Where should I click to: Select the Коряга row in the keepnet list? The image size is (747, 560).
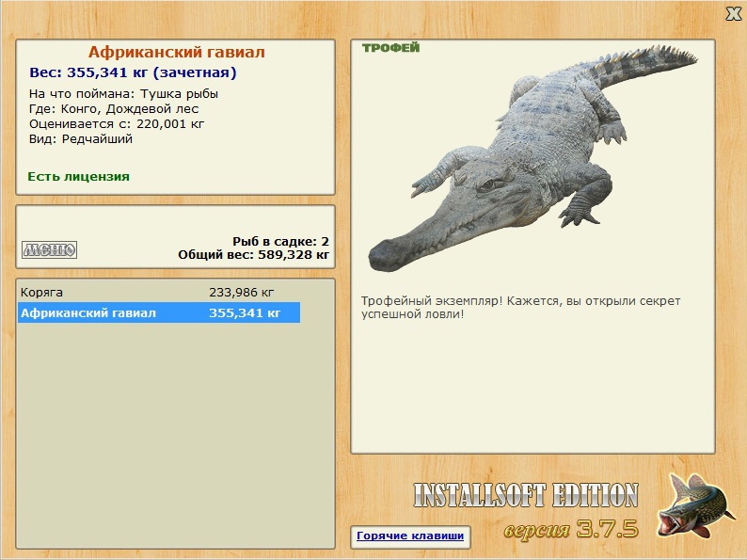(159, 292)
